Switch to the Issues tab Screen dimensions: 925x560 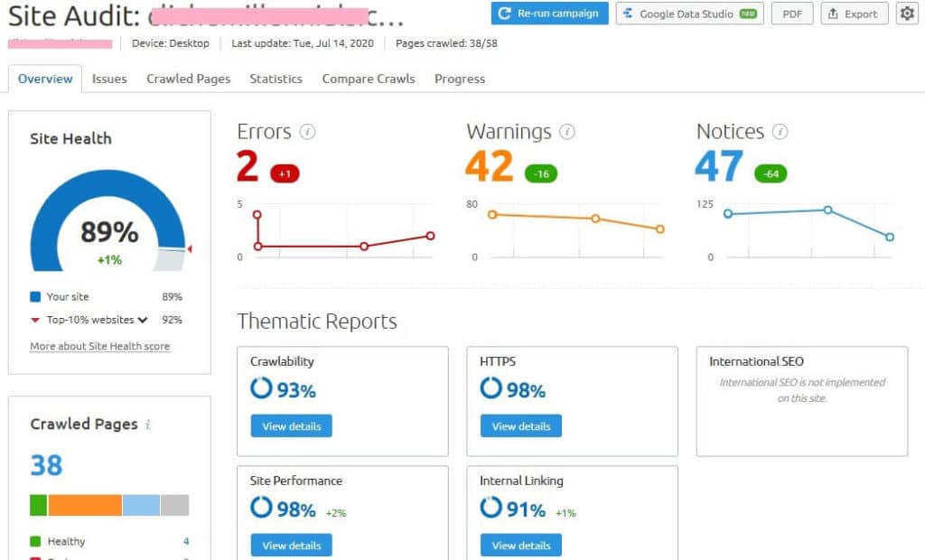pos(109,79)
